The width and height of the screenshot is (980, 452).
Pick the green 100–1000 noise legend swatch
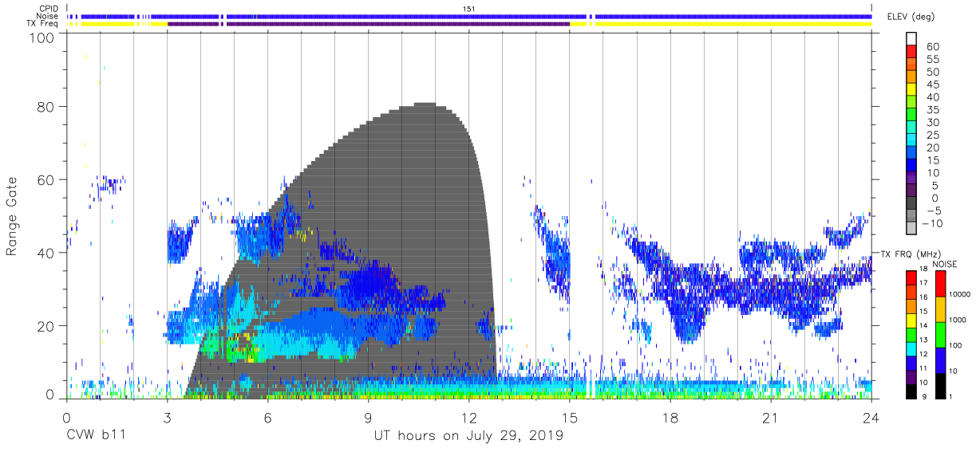(x=939, y=333)
